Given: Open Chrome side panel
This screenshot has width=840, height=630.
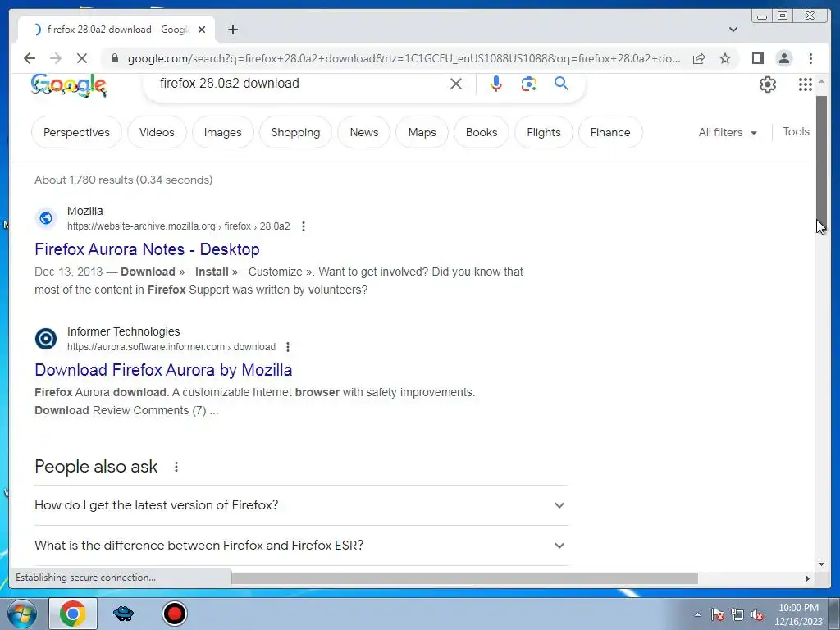Looking at the screenshot, I should [x=757, y=58].
